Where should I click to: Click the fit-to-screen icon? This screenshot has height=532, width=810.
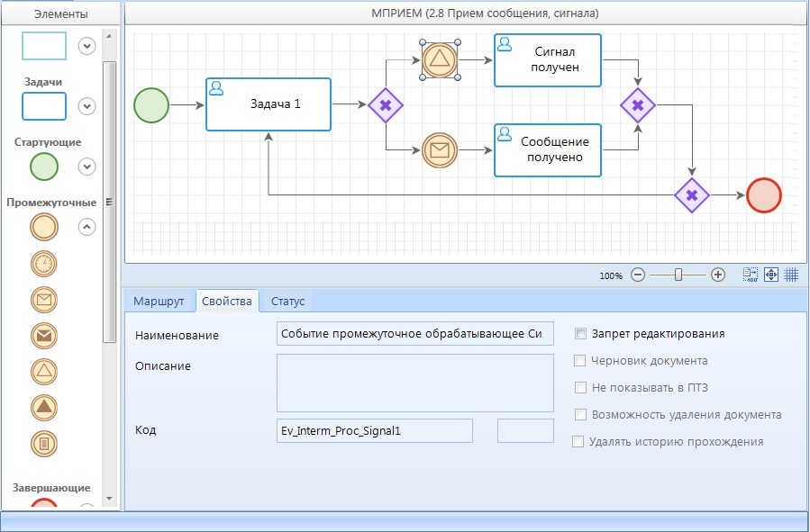click(x=771, y=275)
